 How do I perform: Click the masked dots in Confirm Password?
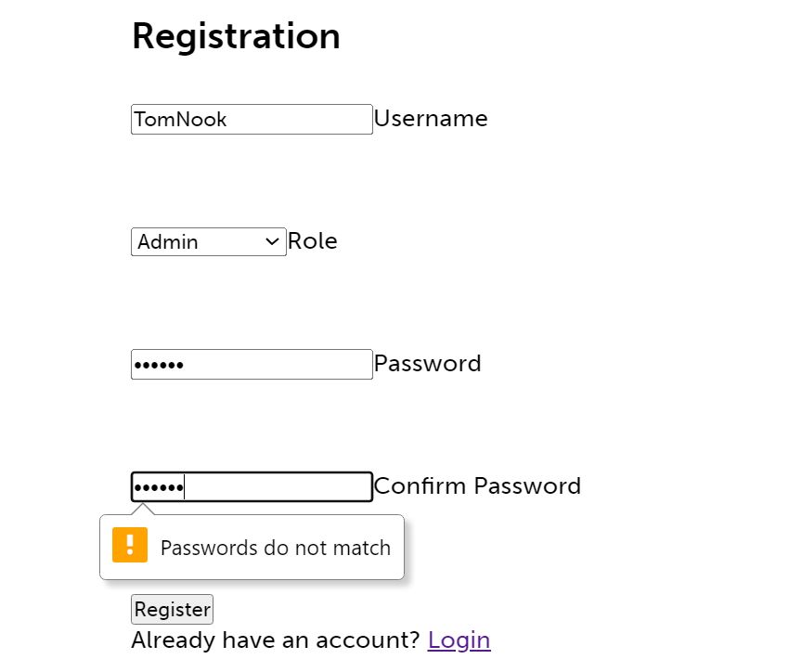point(159,487)
